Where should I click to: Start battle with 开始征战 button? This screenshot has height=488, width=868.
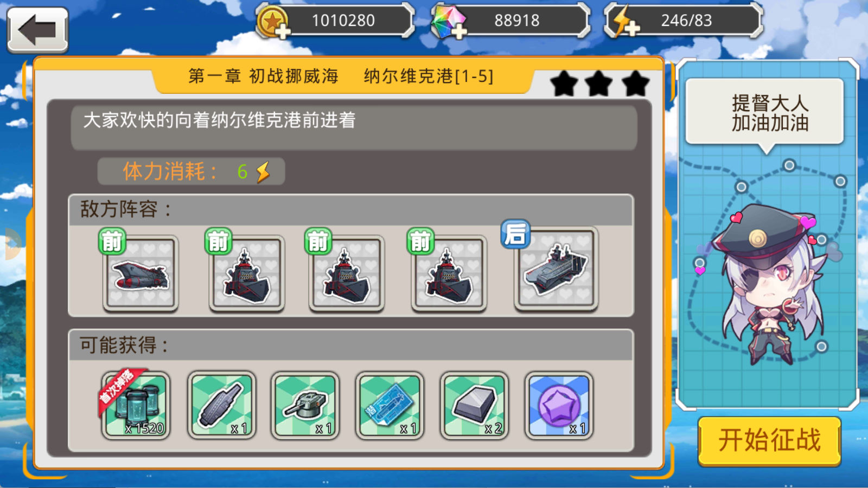point(769,440)
